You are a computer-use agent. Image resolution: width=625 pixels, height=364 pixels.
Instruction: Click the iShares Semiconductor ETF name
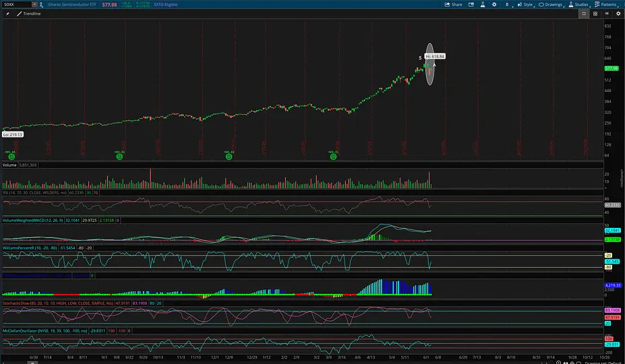71,5
